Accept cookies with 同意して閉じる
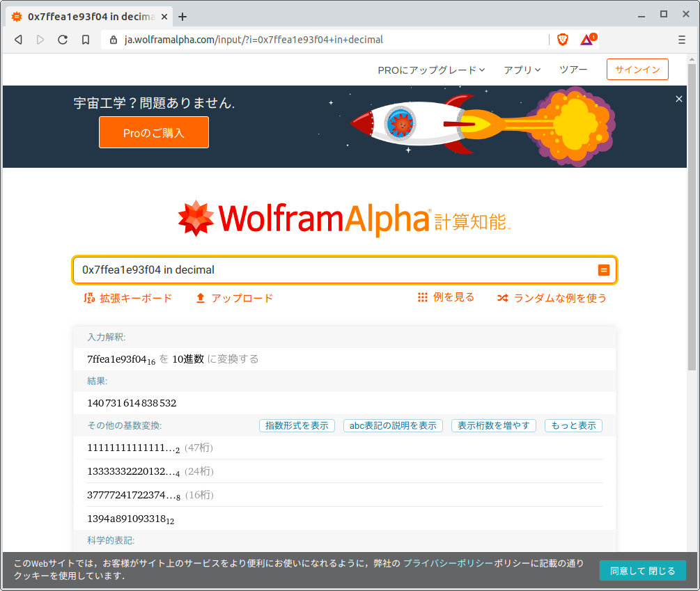The width and height of the screenshot is (700, 591). 643,570
